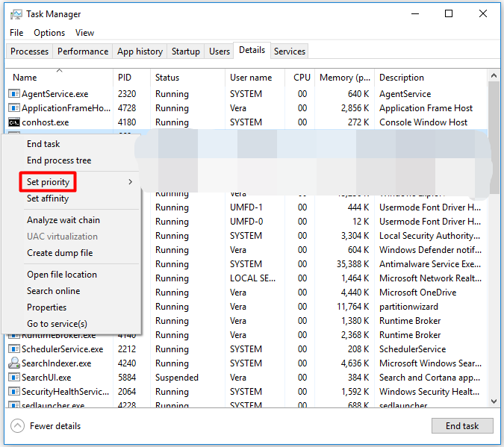This screenshot has width=504, height=447.
Task: Click the conhost.exe console icon
Action: (14, 122)
